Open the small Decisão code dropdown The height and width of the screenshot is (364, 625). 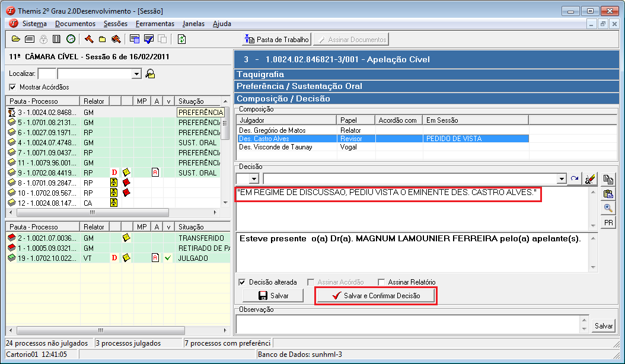click(x=254, y=178)
